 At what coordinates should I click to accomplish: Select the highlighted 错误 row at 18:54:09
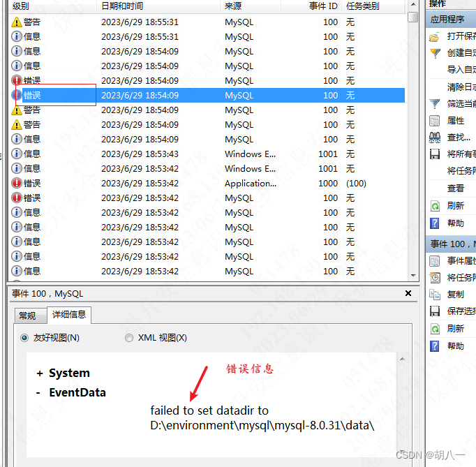208,96
